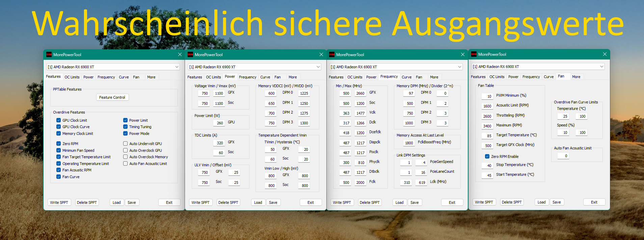The image size is (644, 240).
Task: Edit GFX max frequency field 2660
Action: [360, 93]
